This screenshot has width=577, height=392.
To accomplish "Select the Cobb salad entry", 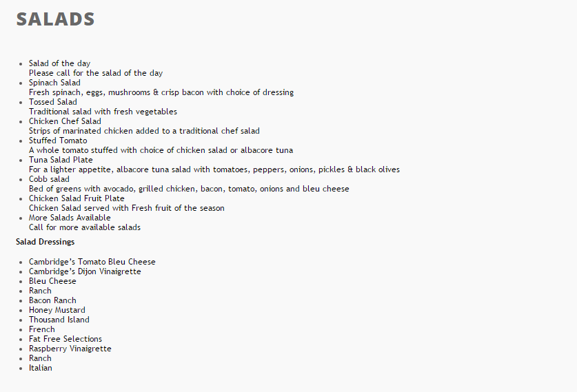I will (x=49, y=179).
